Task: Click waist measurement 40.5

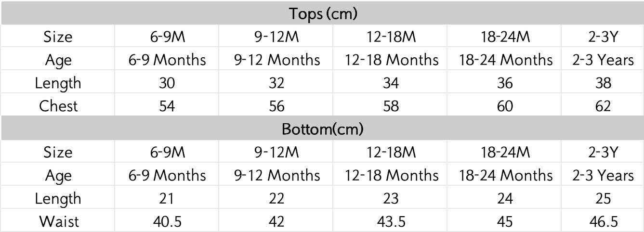Action: pos(167,221)
